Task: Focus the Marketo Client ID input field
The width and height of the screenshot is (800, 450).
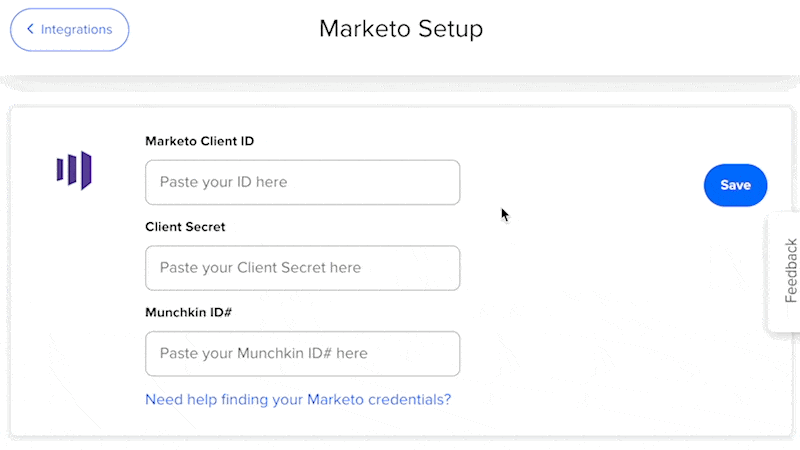Action: tap(302, 182)
